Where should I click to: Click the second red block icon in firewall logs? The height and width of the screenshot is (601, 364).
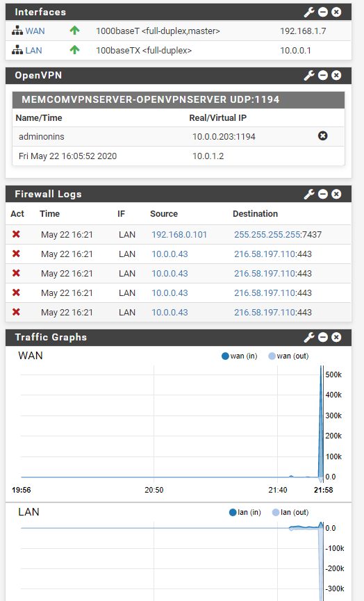[16, 254]
